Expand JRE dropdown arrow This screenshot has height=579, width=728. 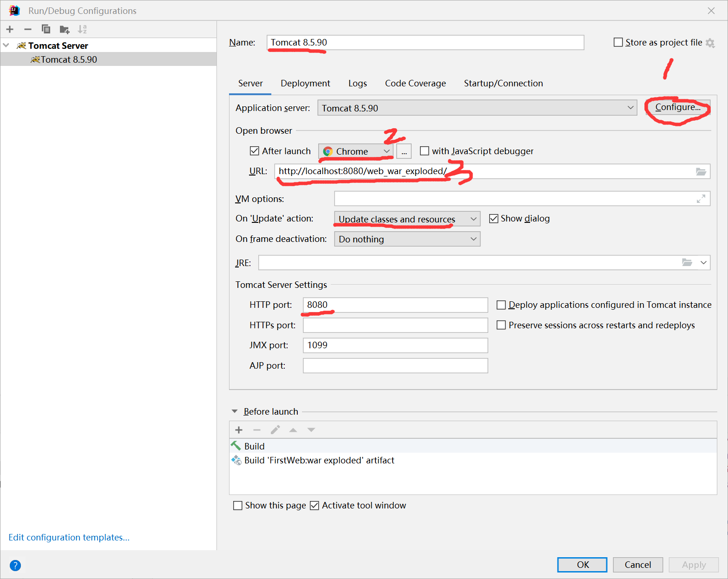704,262
